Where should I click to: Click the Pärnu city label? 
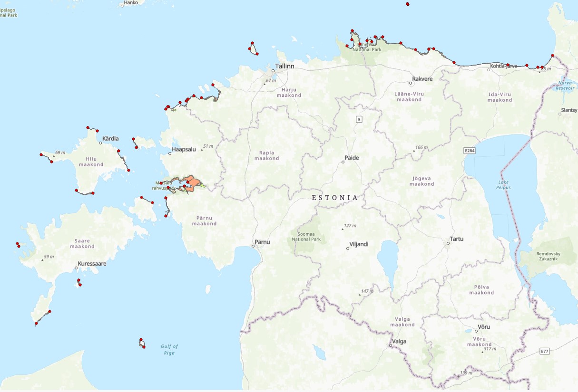click(262, 242)
